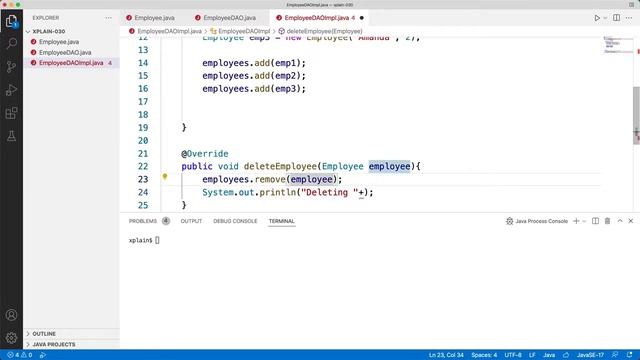Select Java Process Console terminal
Image resolution: width=640 pixels, height=360 pixels.
[x=537, y=221]
